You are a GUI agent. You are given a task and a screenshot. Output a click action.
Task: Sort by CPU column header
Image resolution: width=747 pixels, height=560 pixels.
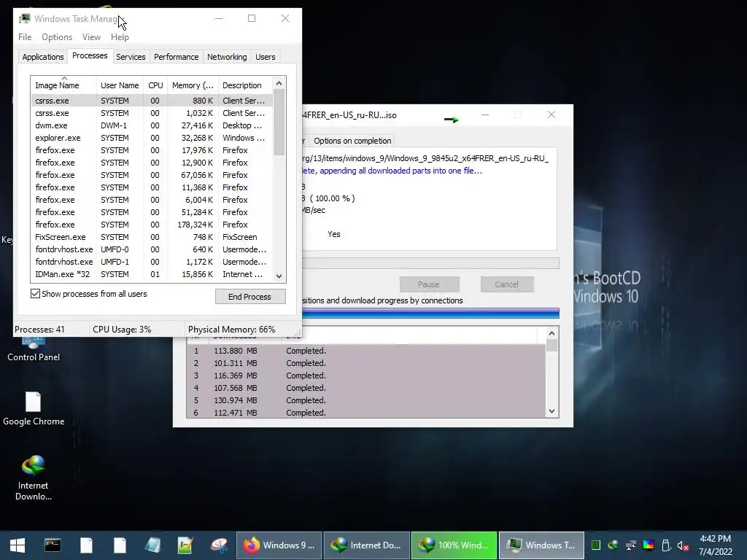point(155,85)
